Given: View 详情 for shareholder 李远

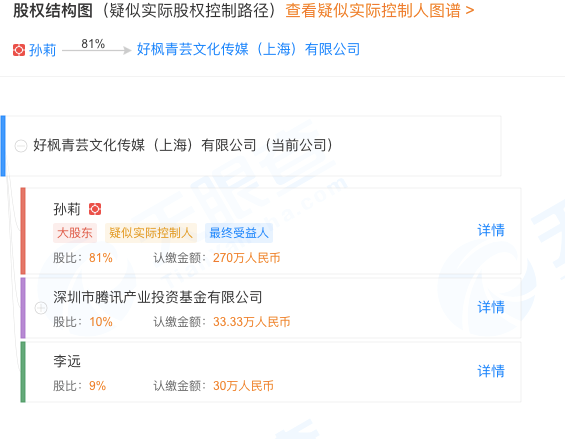Looking at the screenshot, I should 491,371.
